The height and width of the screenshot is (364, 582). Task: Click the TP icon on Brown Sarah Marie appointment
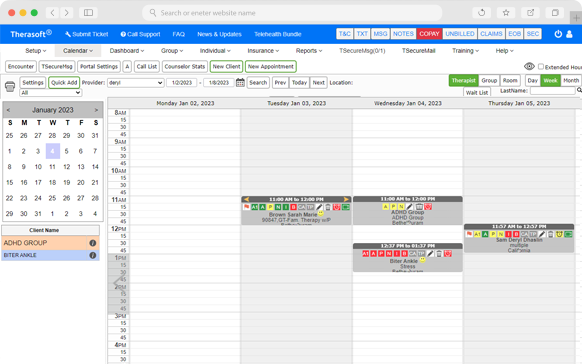pyautogui.click(x=310, y=207)
